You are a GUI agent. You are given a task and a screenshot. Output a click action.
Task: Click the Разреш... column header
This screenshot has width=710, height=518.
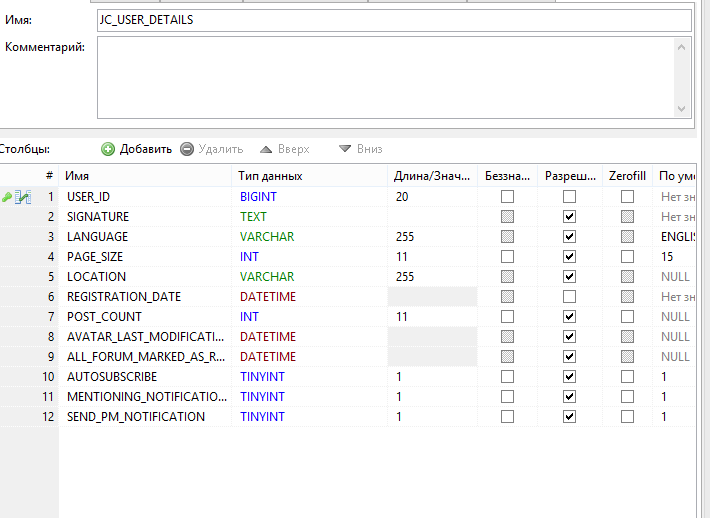point(570,176)
